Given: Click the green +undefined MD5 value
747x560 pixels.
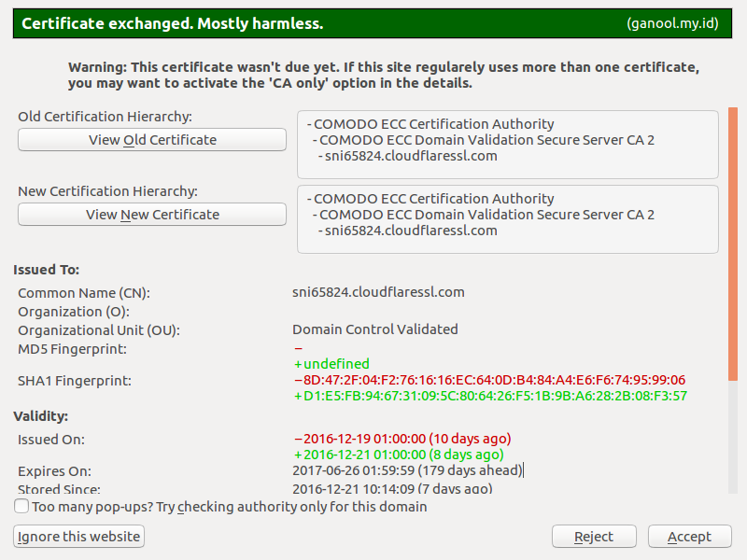Looking at the screenshot, I should [x=331, y=364].
